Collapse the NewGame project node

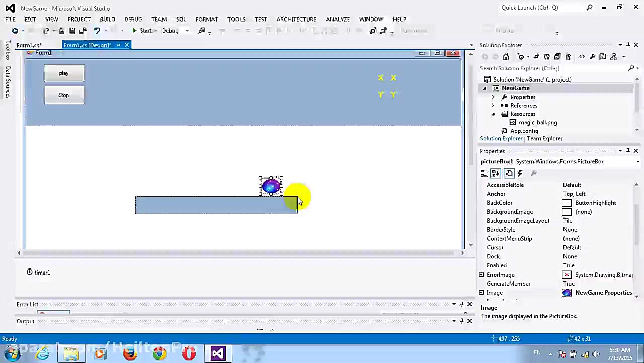[485, 88]
